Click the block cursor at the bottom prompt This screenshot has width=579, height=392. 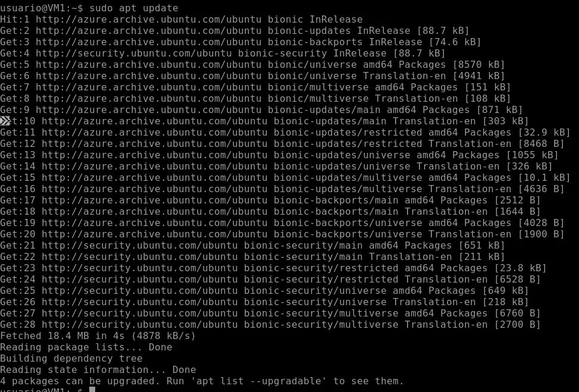point(92,390)
